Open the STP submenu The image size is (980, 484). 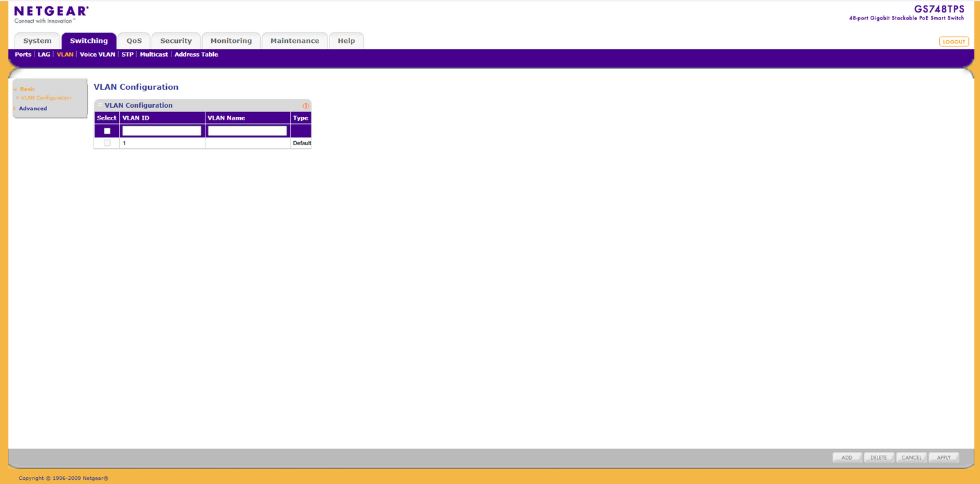(127, 55)
